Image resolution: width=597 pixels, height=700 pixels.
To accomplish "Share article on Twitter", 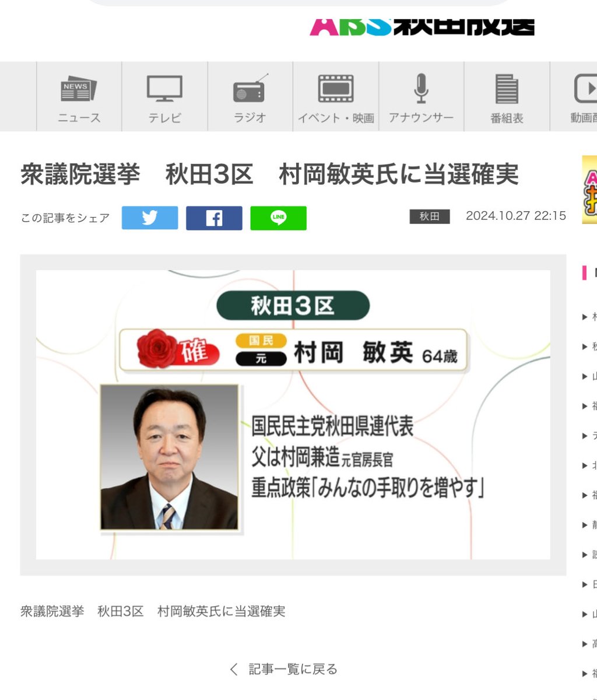I will (150, 218).
